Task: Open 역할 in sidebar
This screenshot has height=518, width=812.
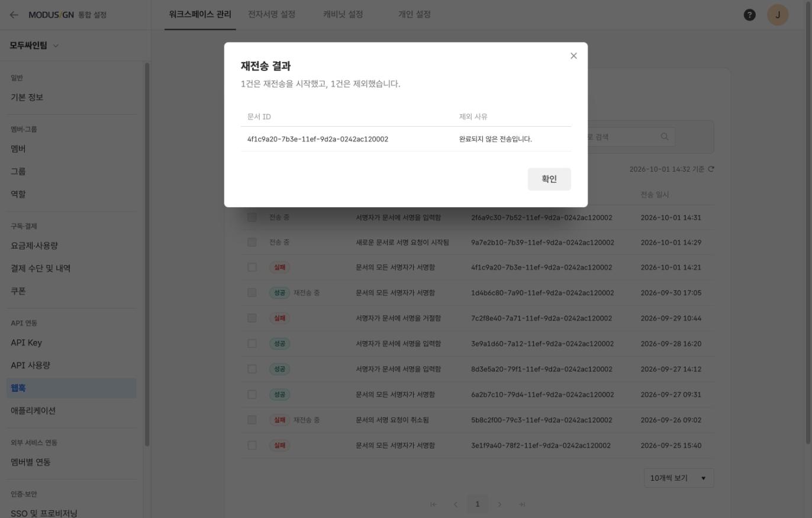Action: point(72,194)
